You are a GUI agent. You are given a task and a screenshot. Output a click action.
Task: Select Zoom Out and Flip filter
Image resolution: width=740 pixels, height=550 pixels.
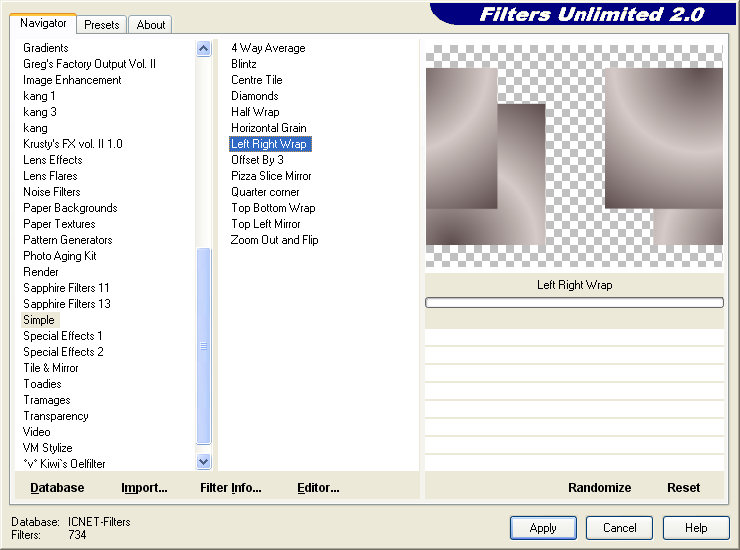tap(274, 240)
